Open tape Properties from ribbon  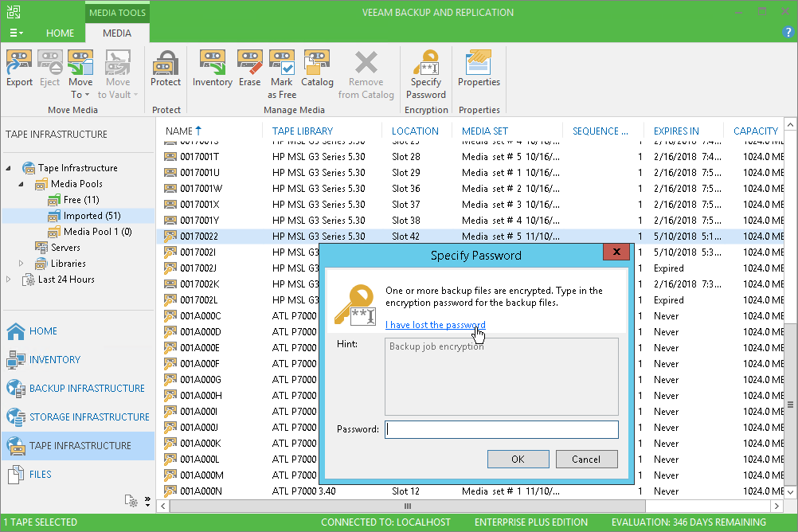tap(479, 68)
